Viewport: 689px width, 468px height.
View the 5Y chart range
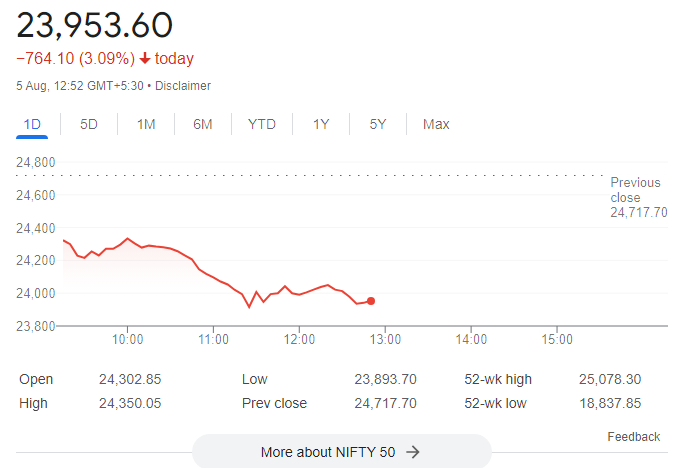(378, 124)
